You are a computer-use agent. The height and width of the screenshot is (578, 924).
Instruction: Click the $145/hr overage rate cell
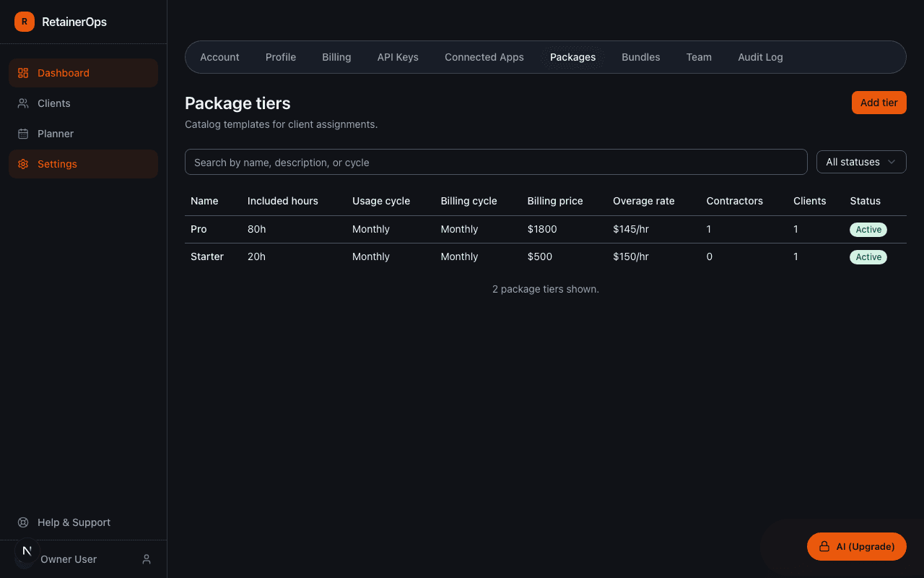[x=631, y=229]
